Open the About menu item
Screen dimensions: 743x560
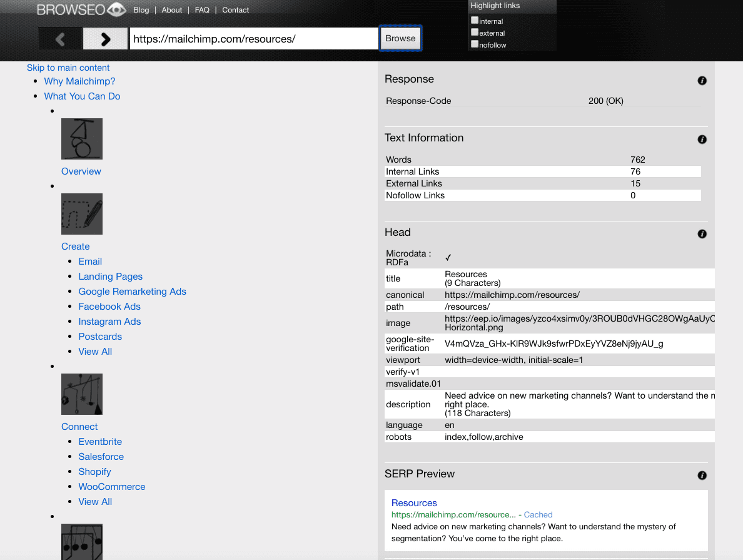click(171, 10)
